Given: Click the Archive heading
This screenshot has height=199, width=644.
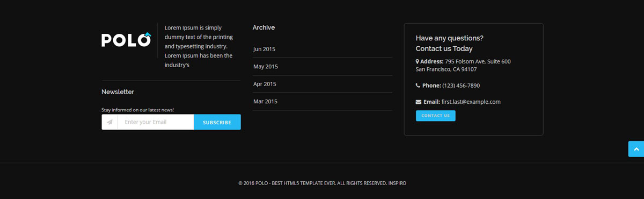Looking at the screenshot, I should pyautogui.click(x=264, y=27).
